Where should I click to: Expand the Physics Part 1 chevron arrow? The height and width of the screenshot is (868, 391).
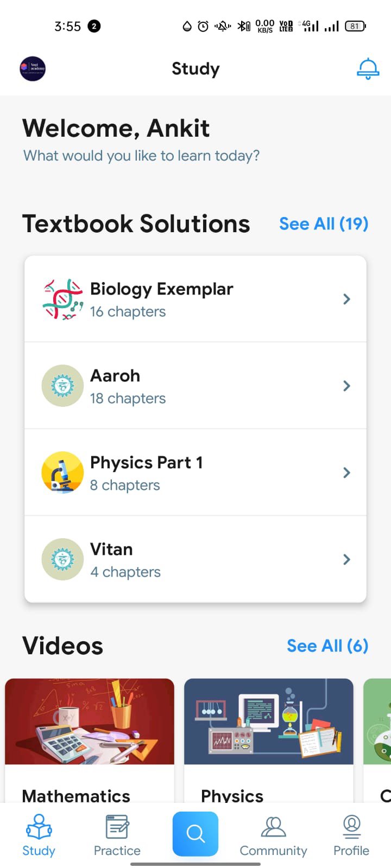[x=346, y=473]
